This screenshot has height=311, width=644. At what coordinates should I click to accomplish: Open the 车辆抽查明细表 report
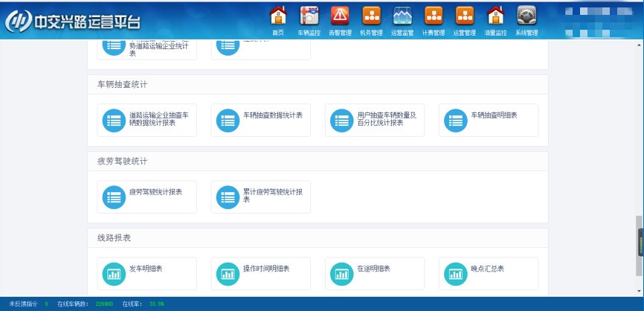pos(489,120)
